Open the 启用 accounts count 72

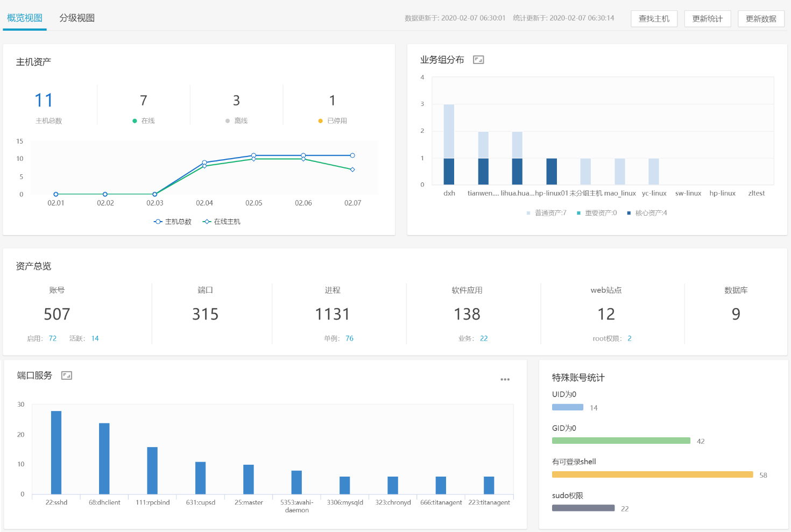click(53, 338)
